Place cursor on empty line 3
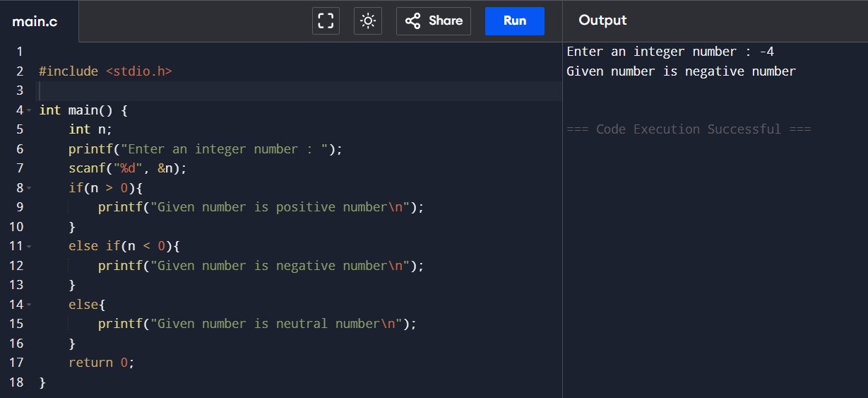The height and width of the screenshot is (398, 868). (212, 90)
